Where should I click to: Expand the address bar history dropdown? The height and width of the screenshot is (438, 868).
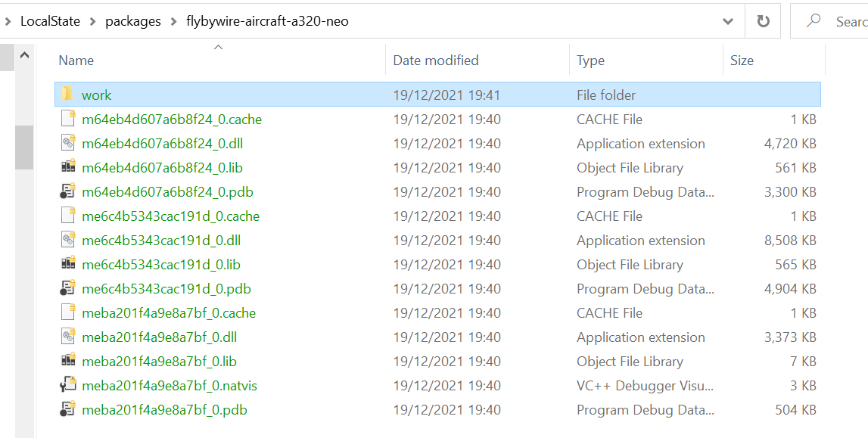728,20
